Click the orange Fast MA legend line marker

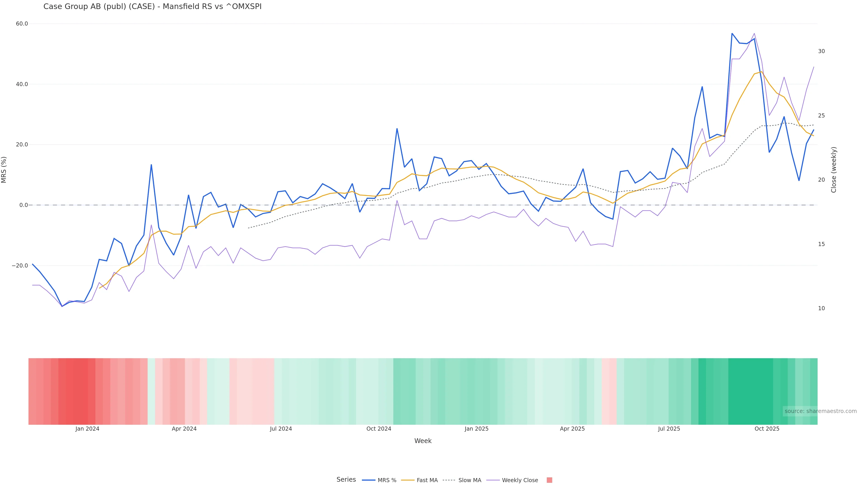[408, 480]
